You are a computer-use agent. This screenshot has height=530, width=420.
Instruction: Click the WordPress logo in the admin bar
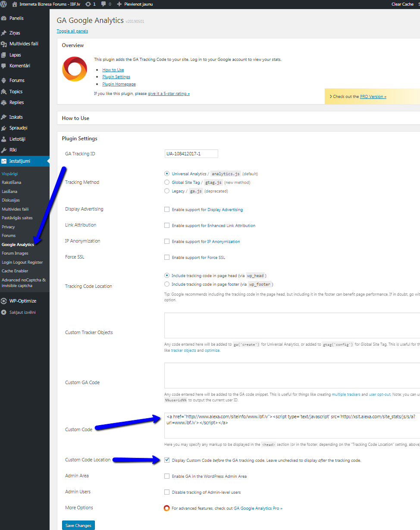4,4
